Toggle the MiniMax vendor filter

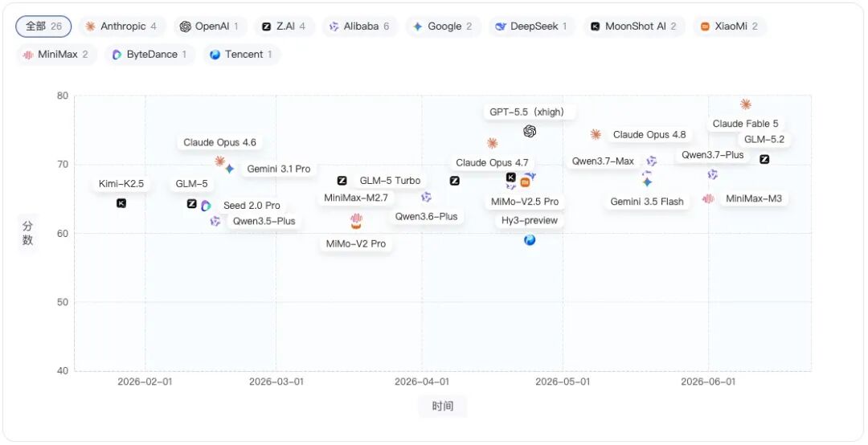[56, 55]
